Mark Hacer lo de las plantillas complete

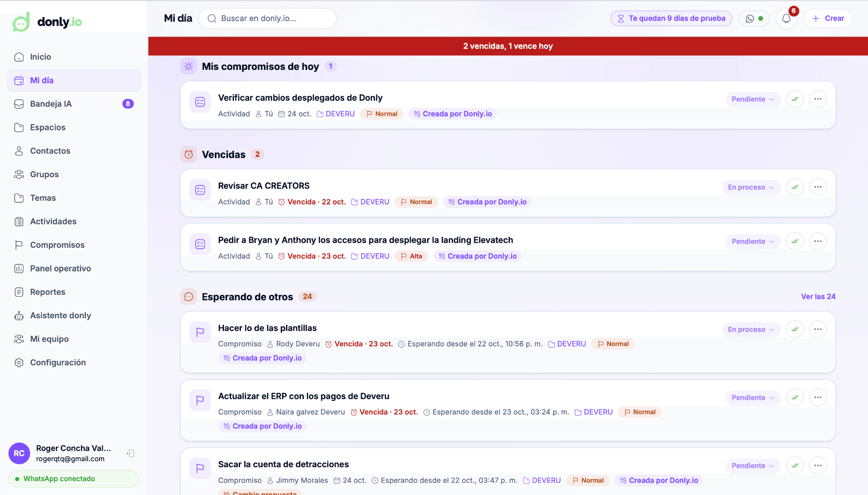point(795,329)
